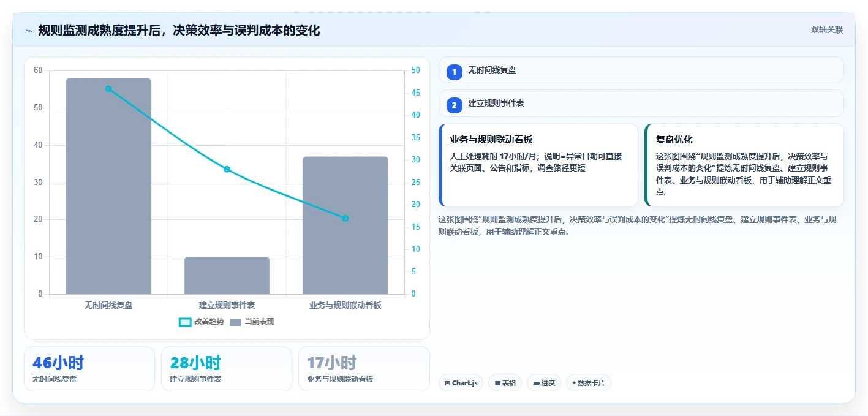Click the Chart.js tag chip

click(x=461, y=383)
